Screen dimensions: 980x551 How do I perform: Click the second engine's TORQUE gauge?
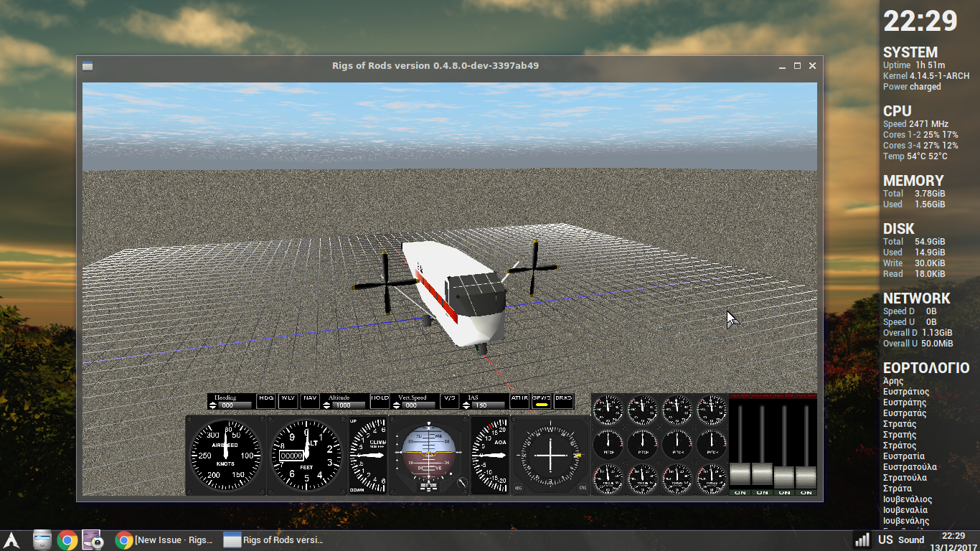pos(643,479)
